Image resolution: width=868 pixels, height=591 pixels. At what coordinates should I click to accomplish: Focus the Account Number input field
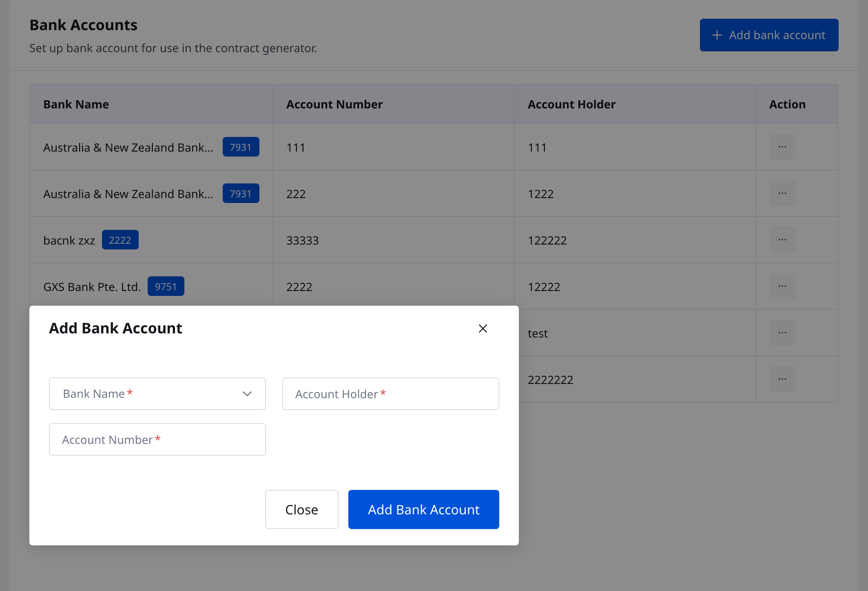(157, 439)
